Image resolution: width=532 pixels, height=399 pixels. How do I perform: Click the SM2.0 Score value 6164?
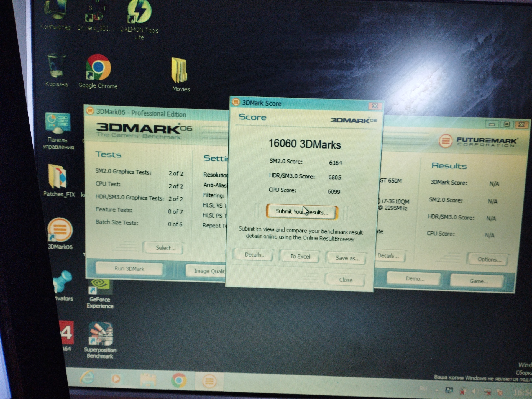(x=335, y=163)
